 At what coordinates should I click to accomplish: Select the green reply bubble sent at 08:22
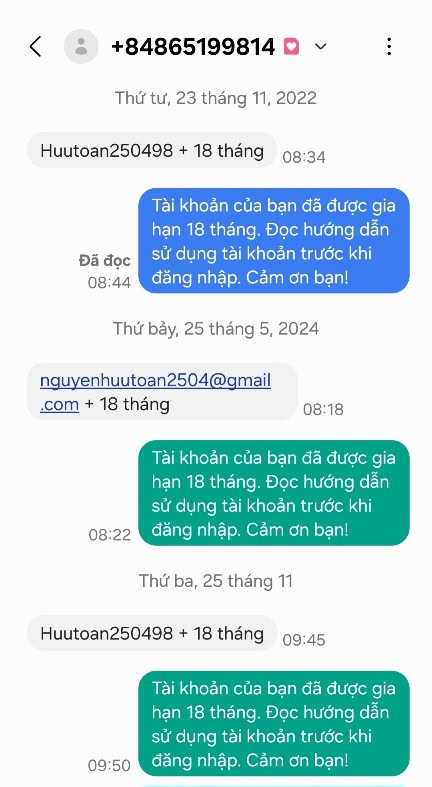(274, 493)
